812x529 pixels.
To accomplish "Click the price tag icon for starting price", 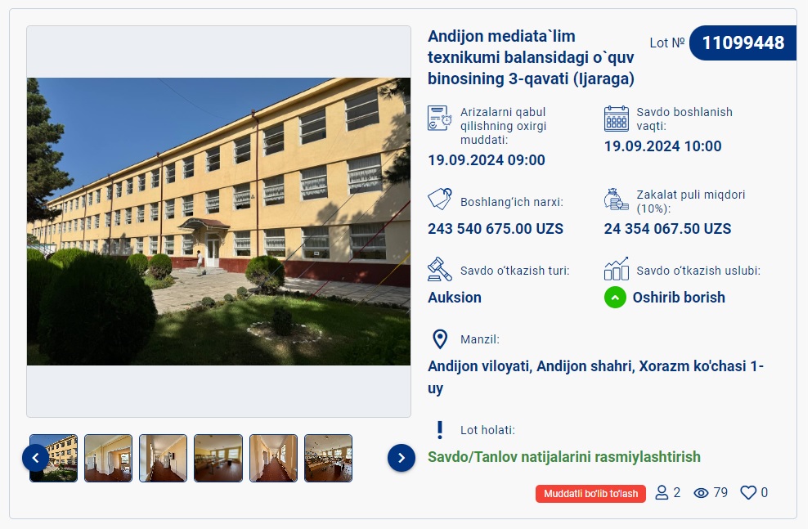I will click(440, 199).
